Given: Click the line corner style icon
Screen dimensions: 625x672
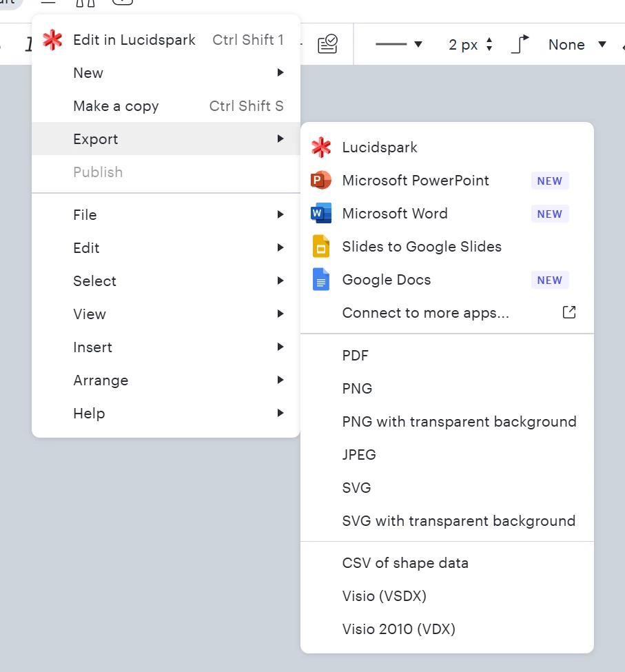Looking at the screenshot, I should pos(520,44).
